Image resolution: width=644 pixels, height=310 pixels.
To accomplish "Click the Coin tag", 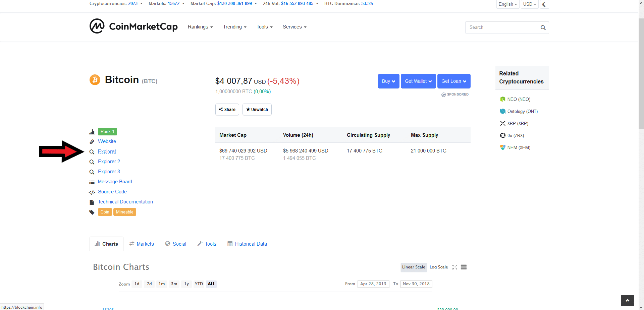I will [105, 212].
